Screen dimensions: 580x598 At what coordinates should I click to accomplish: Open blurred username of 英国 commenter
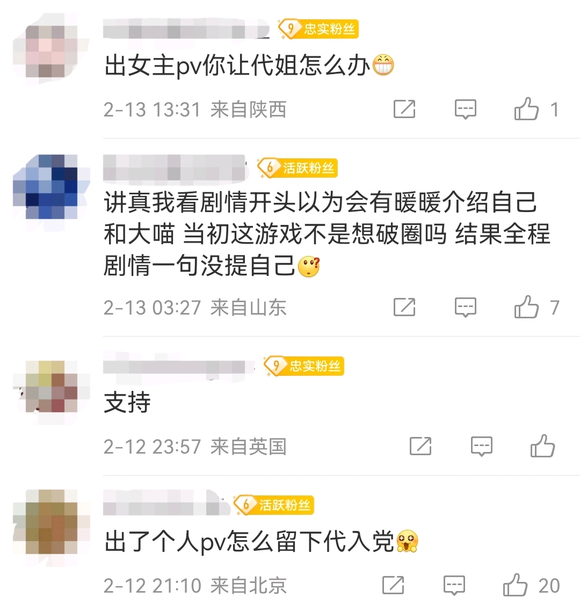pos(178,367)
